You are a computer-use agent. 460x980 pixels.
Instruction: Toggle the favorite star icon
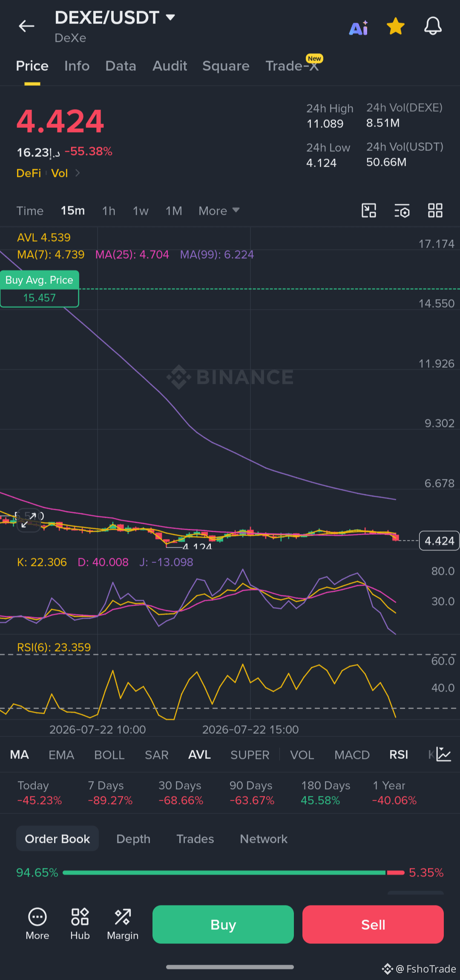coord(396,26)
